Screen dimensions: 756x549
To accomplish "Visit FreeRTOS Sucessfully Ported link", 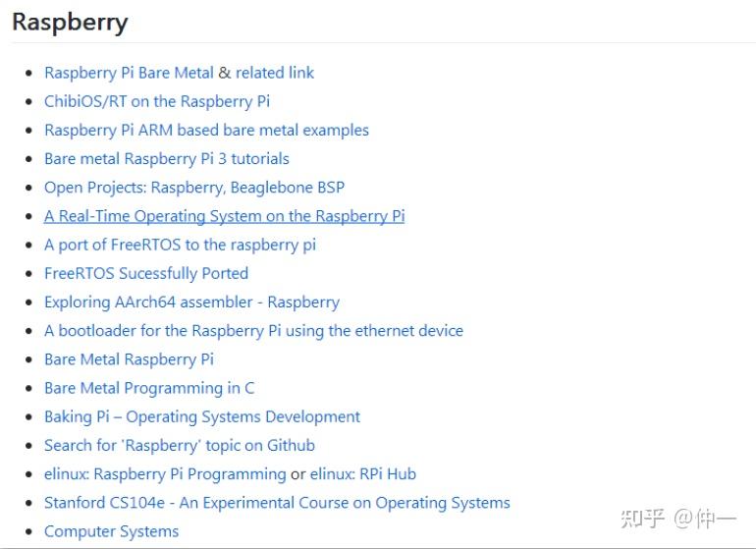I will tap(146, 274).
